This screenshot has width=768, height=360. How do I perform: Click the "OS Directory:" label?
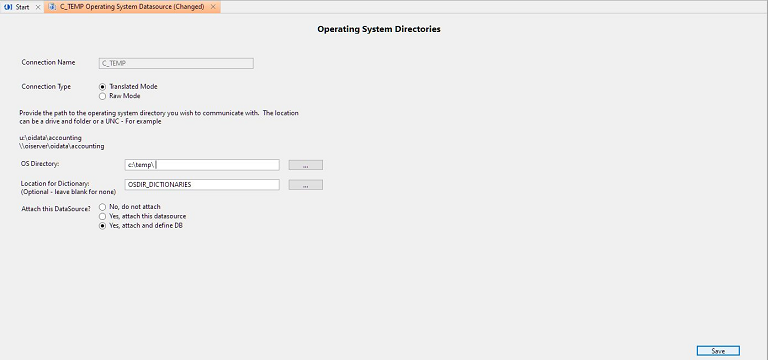pos(40,163)
